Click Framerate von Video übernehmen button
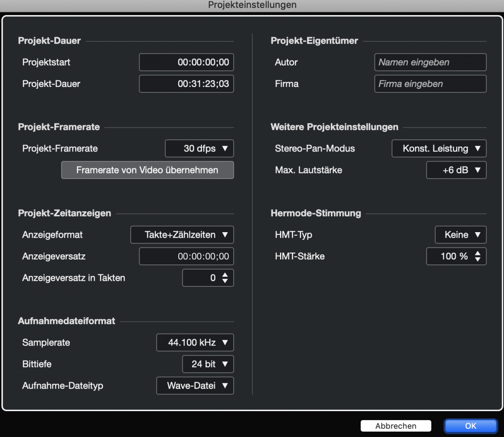The width and height of the screenshot is (504, 437). pyautogui.click(x=148, y=170)
